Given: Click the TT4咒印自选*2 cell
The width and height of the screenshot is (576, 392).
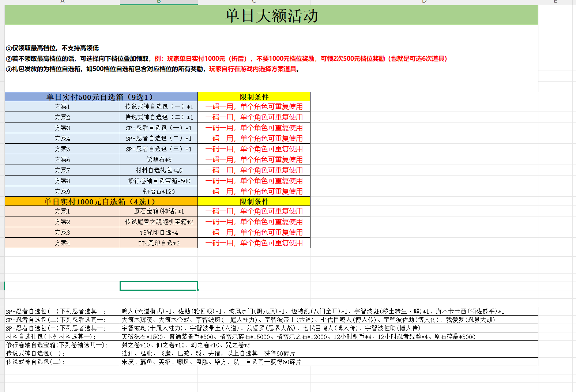Looking at the screenshot, I should coord(159,243).
